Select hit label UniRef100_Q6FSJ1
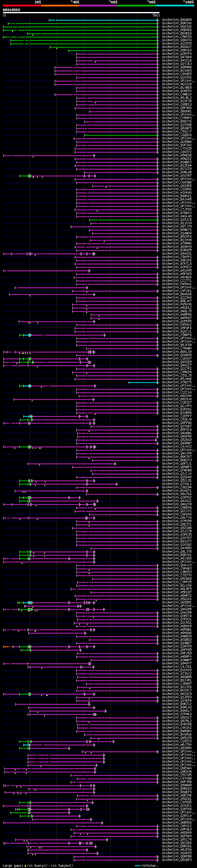Viewport: 197px width, 868px height. [177, 463]
